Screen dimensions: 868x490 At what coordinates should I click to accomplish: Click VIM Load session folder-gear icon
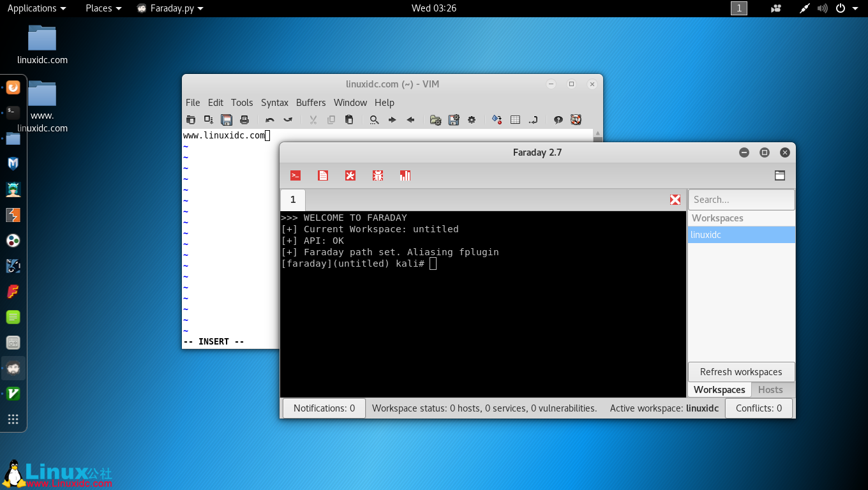tap(436, 119)
